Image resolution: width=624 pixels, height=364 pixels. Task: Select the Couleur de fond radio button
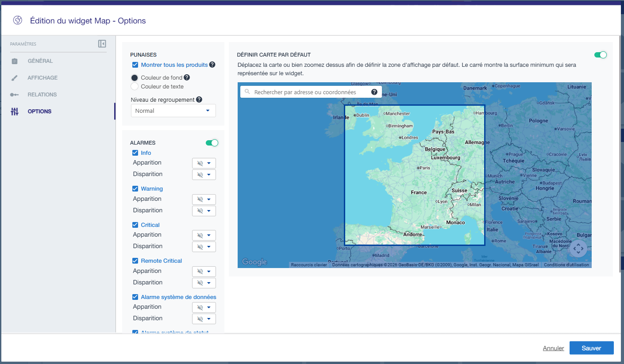point(135,78)
